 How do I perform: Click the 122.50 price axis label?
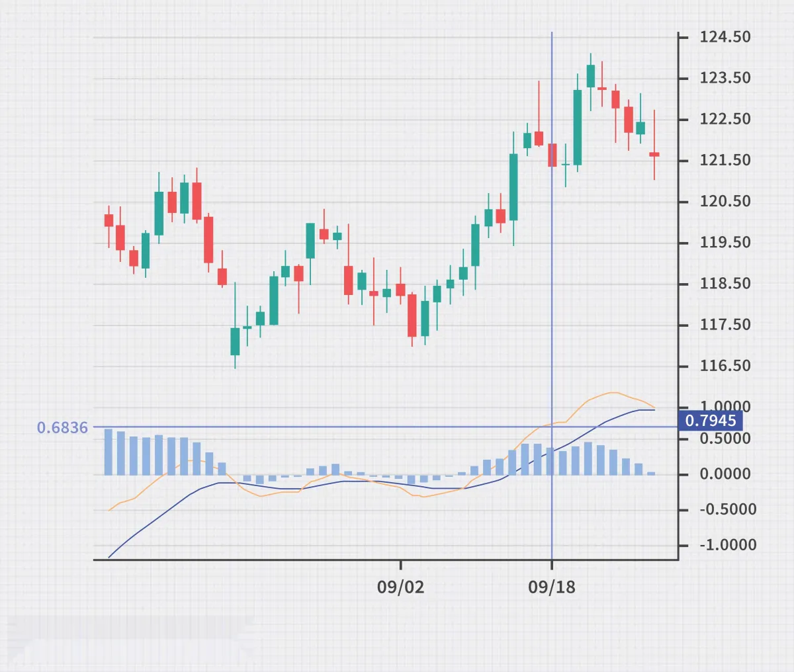[x=725, y=119]
